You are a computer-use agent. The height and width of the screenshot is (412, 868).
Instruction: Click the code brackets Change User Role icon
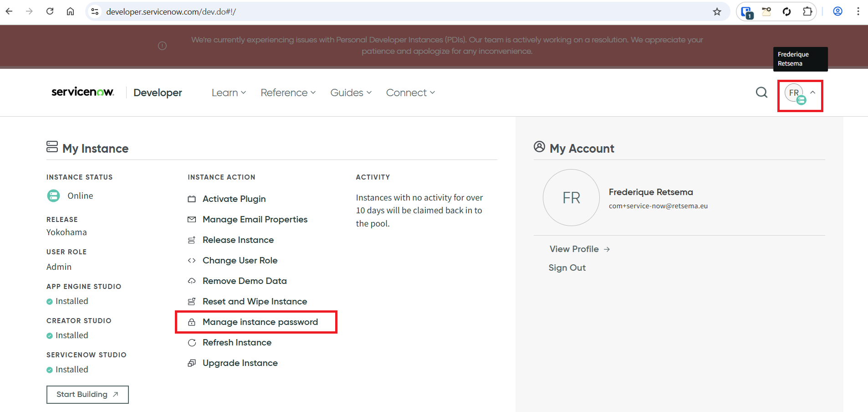pyautogui.click(x=192, y=261)
